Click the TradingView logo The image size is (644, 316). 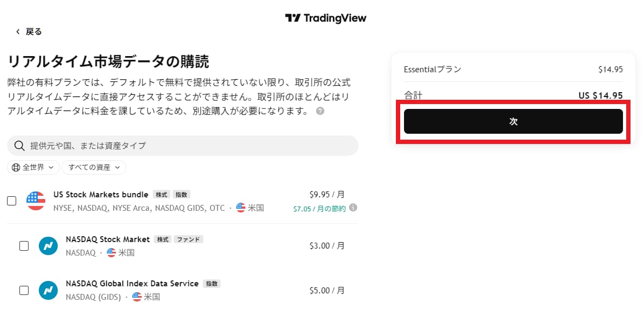(x=325, y=18)
